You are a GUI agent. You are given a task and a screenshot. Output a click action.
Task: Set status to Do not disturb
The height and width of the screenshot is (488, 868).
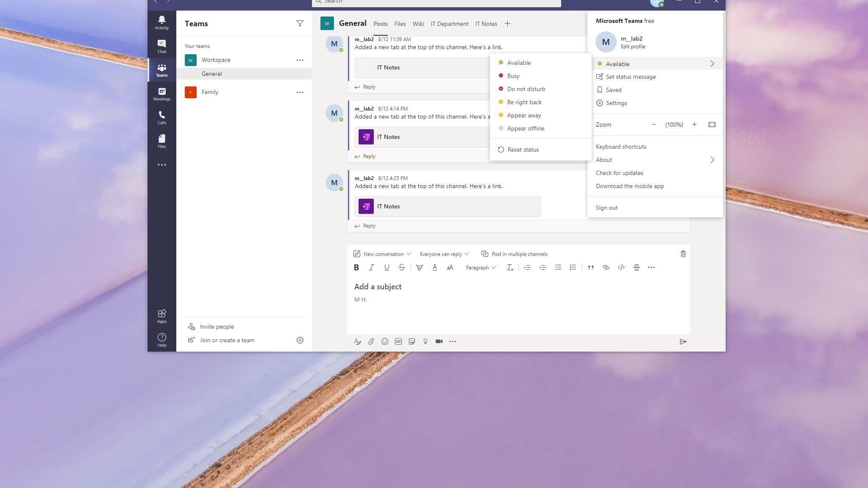pyautogui.click(x=526, y=89)
